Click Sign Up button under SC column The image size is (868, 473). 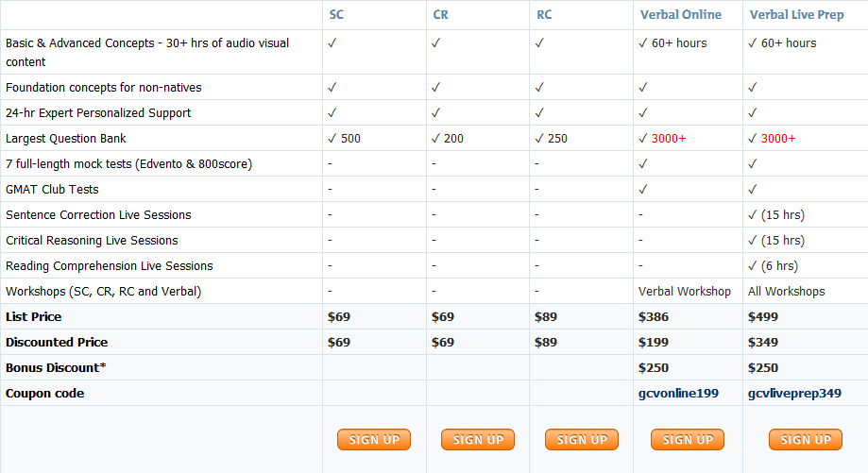[x=374, y=439]
